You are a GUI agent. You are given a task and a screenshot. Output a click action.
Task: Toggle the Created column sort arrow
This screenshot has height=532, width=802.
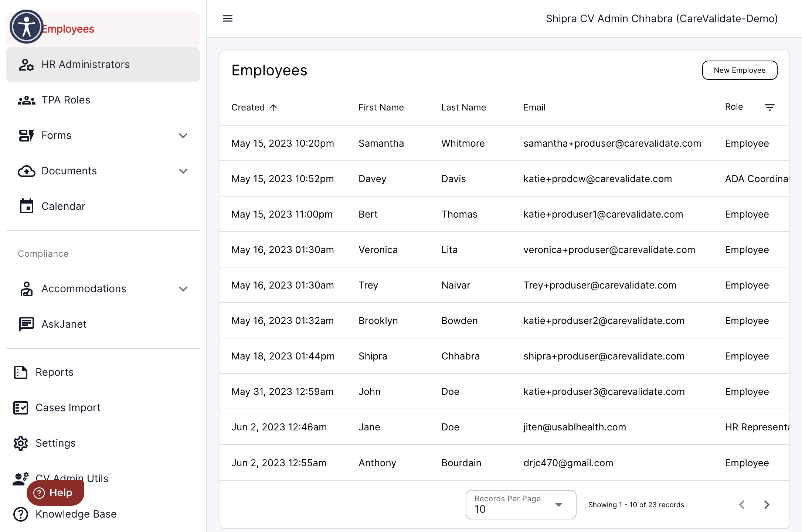[273, 108]
